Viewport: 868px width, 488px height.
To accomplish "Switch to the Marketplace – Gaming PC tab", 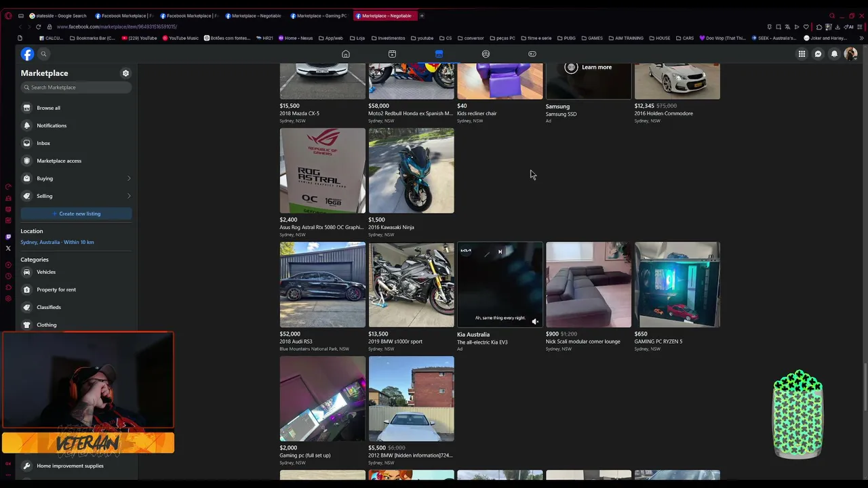I will (318, 16).
